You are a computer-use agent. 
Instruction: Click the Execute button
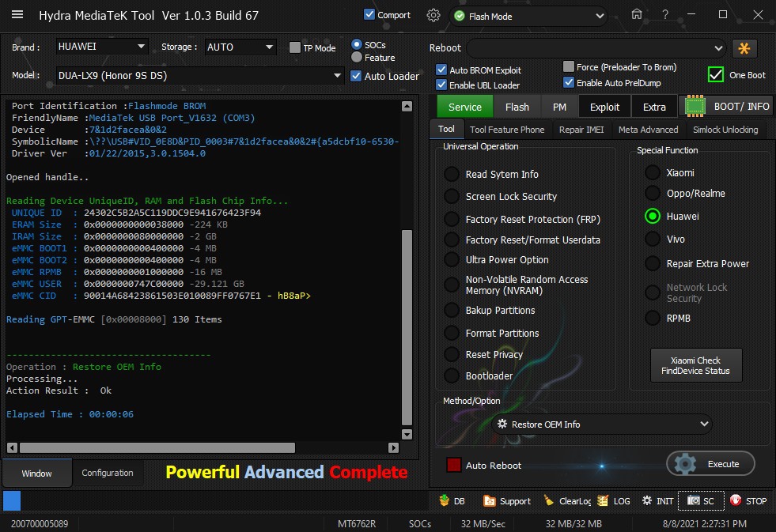(710, 464)
